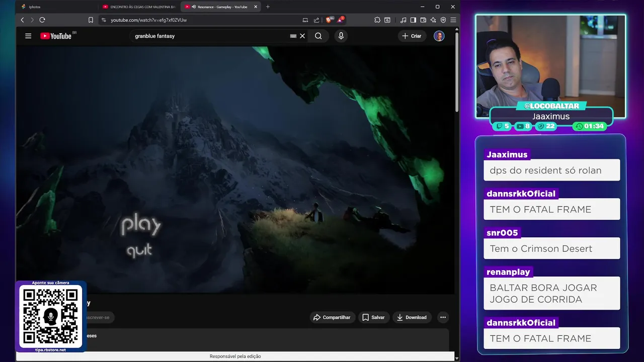Screen dimensions: 644x362
Task: Click the granblue fantasy search field
Action: coord(210,36)
